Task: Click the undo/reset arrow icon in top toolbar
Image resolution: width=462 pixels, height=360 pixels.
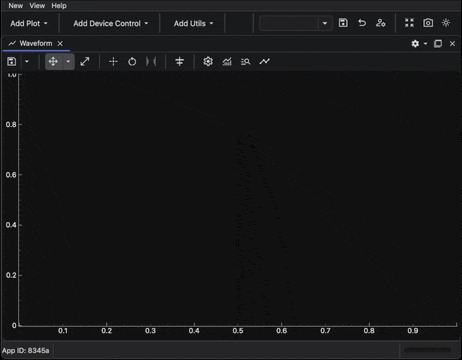Action: [362, 23]
